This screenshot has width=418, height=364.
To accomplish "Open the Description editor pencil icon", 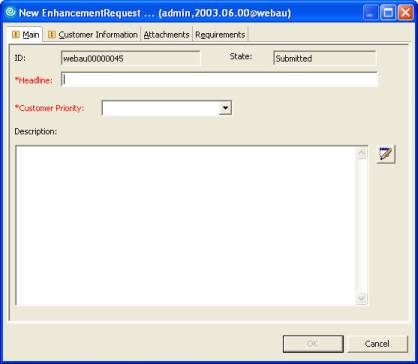I will point(386,154).
